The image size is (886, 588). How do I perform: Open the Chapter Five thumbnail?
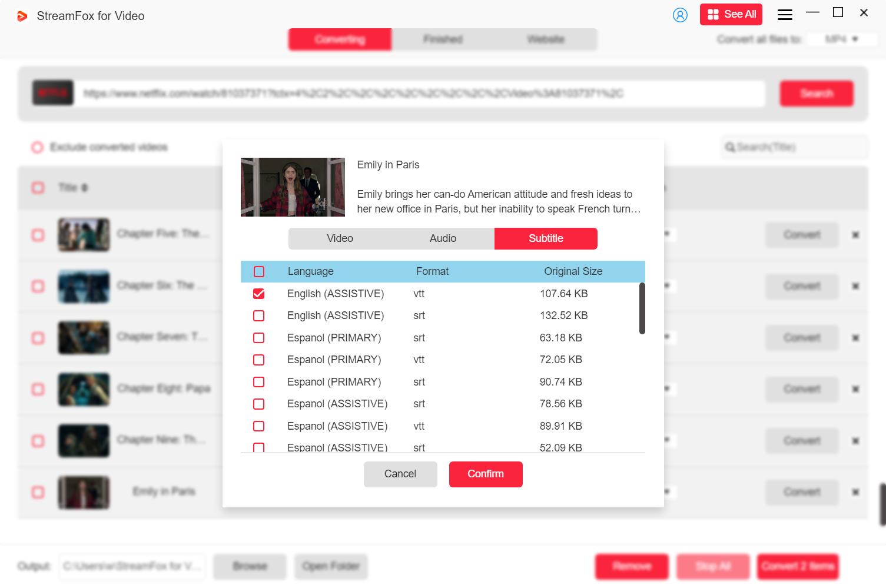(84, 234)
